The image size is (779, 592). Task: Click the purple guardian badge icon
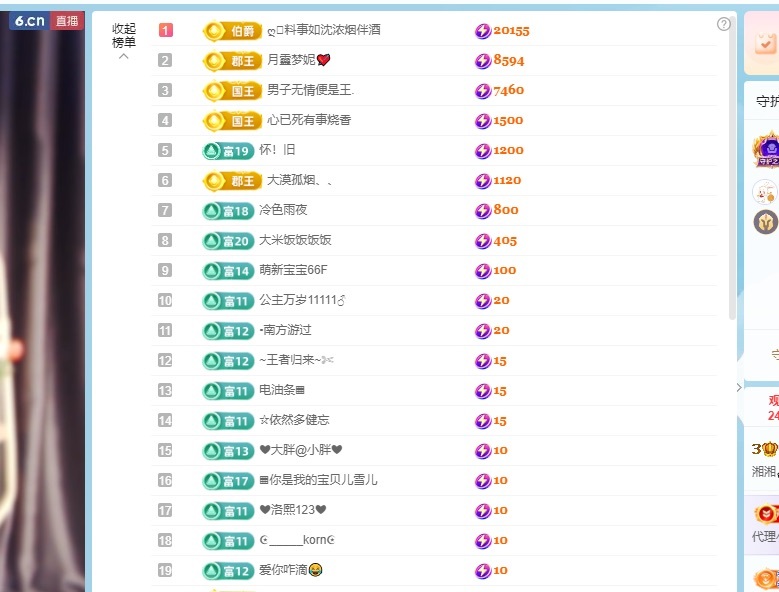click(766, 150)
